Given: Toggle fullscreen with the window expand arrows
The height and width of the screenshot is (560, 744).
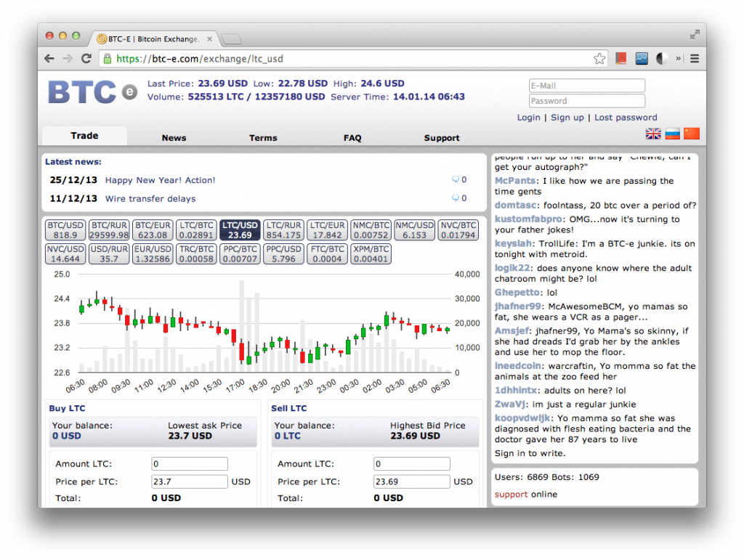Looking at the screenshot, I should 695,35.
